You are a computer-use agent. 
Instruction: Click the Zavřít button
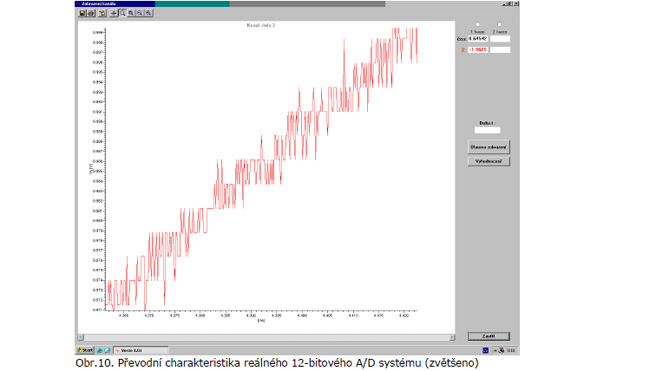(489, 336)
